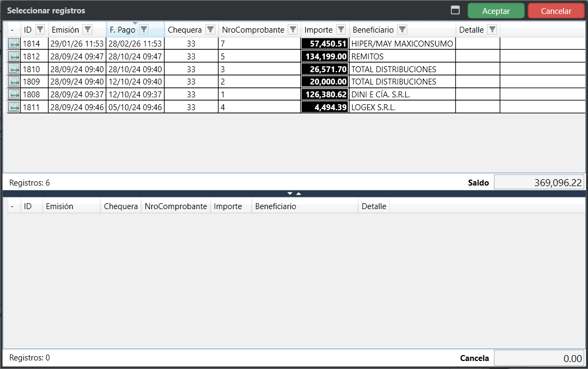Click the transfer icon for record 1808
The height and width of the screenshot is (369, 588).
pos(13,95)
